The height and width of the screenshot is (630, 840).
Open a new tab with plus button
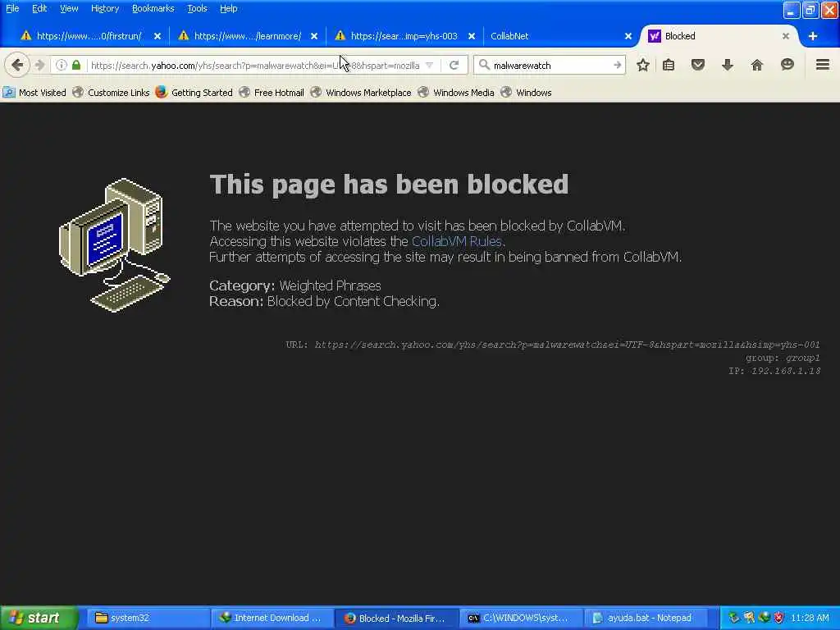813,36
